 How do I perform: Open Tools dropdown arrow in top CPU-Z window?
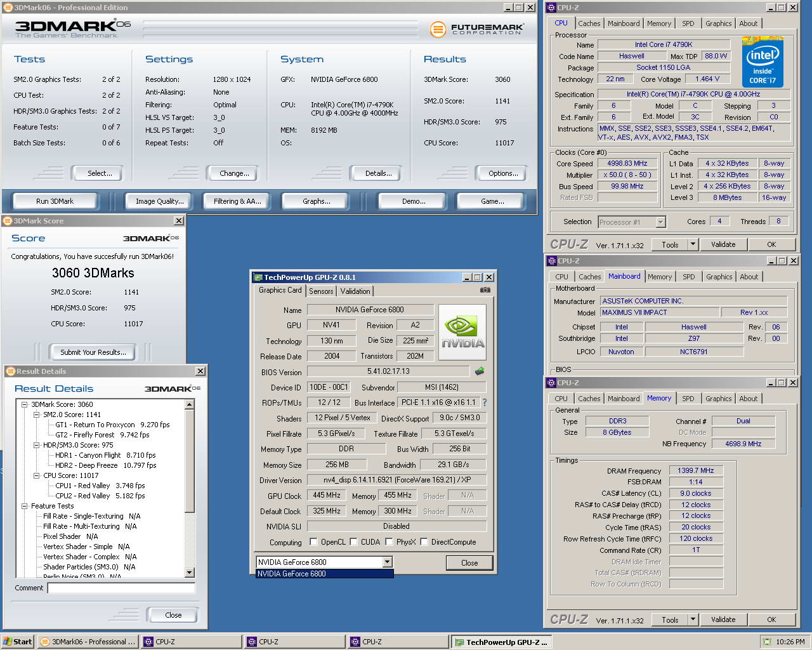click(692, 244)
